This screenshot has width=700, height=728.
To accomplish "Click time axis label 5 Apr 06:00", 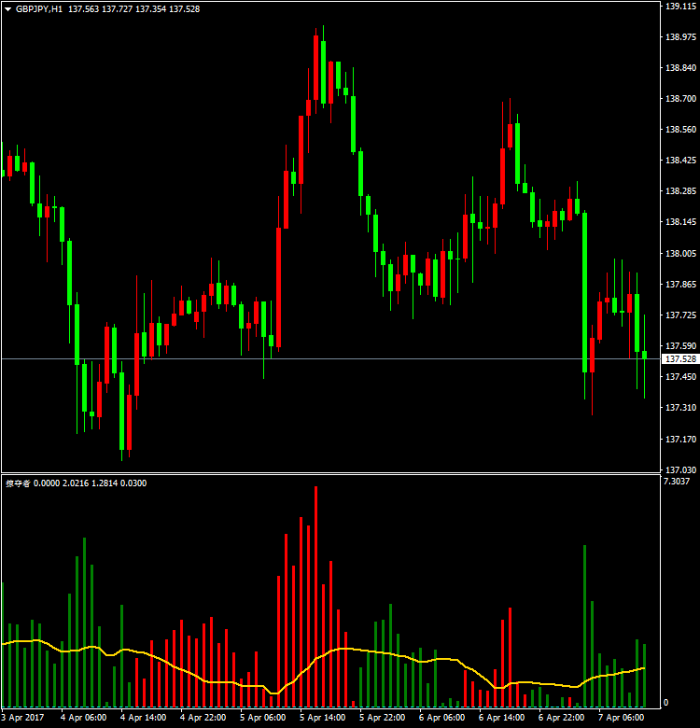I will 262,718.
